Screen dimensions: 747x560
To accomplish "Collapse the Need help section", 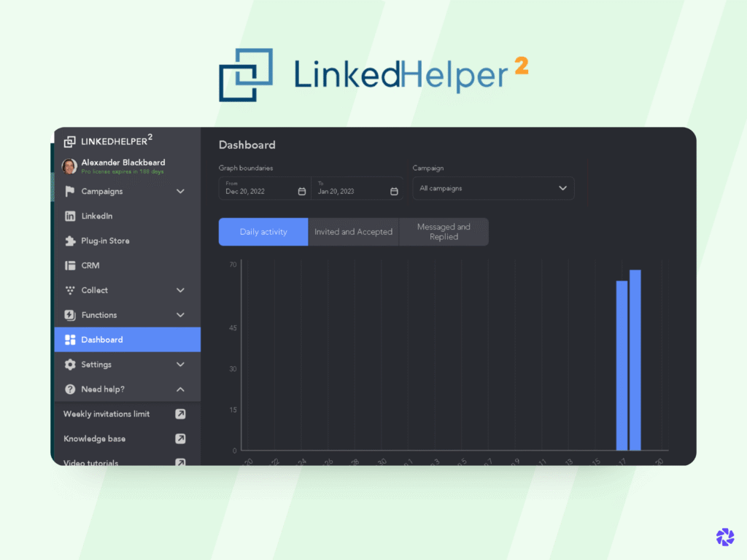I will pyautogui.click(x=180, y=389).
